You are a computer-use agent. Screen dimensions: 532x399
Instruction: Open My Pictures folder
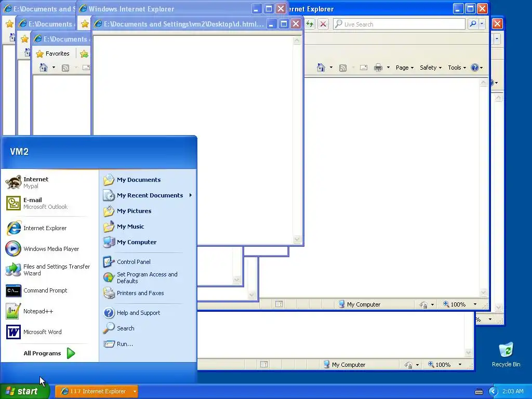click(x=148, y=211)
